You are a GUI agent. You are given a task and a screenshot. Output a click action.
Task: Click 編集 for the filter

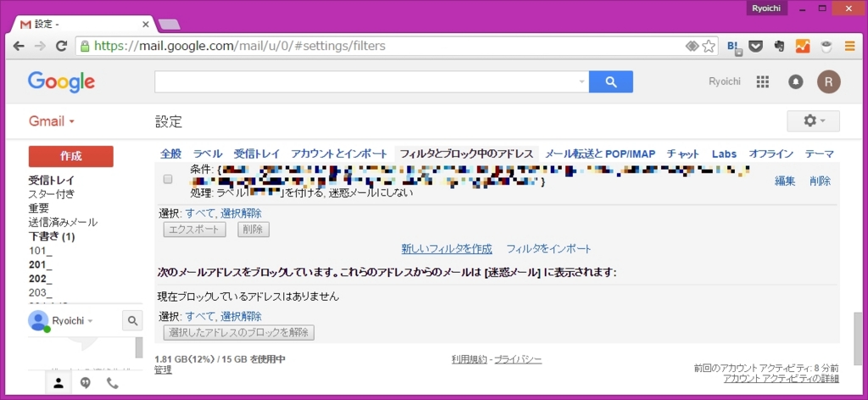785,181
